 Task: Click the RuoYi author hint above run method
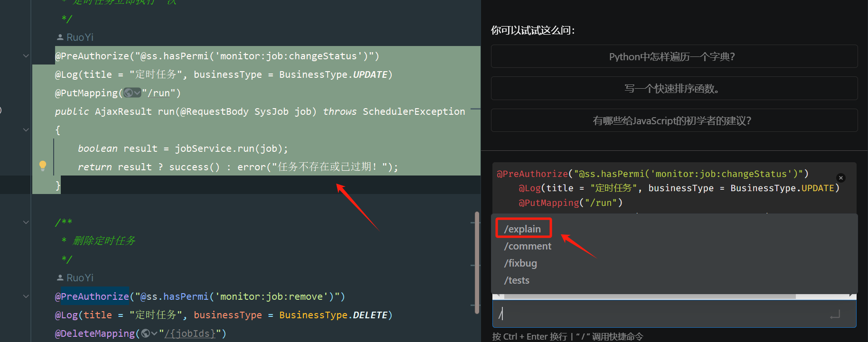click(x=75, y=37)
